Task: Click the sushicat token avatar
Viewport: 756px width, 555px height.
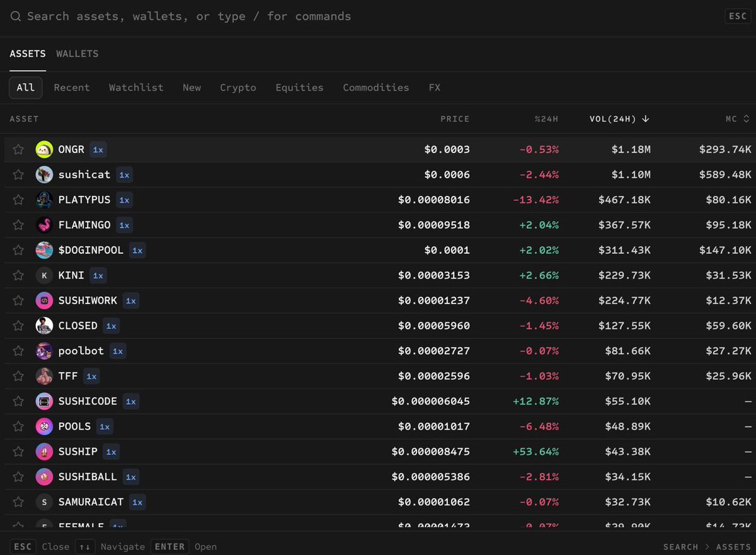Action: point(44,175)
